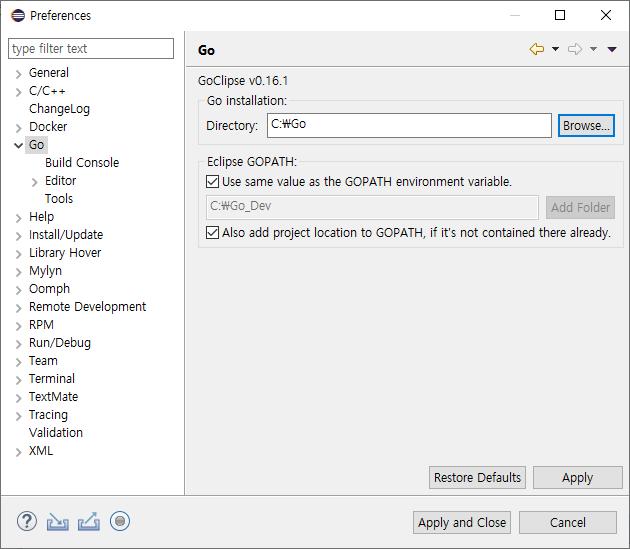Click the Go installation Directory field
Image resolution: width=630 pixels, height=549 pixels.
pos(409,125)
